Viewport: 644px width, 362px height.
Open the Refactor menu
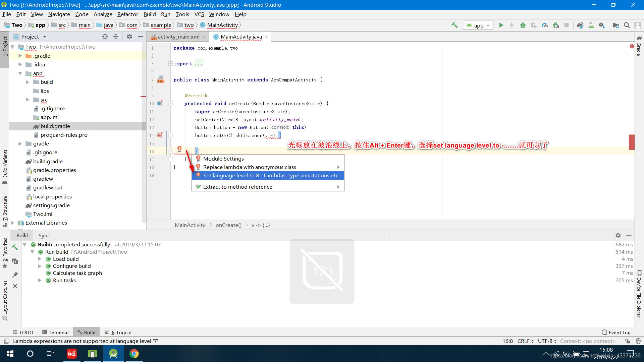tap(127, 14)
